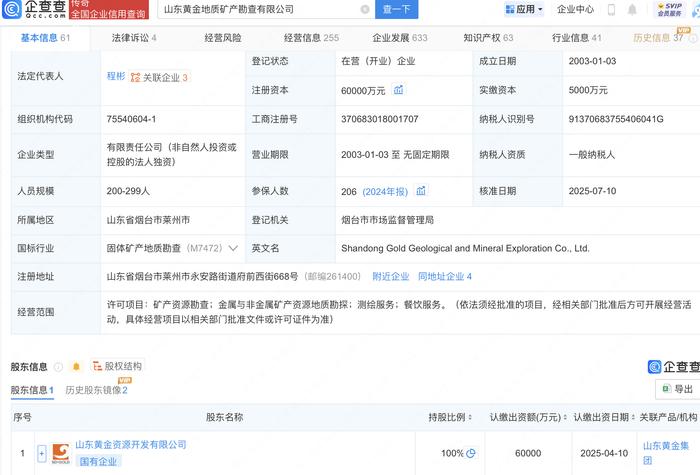Open 企业中心 link in header
This screenshot has height=475, width=700.
click(x=575, y=9)
